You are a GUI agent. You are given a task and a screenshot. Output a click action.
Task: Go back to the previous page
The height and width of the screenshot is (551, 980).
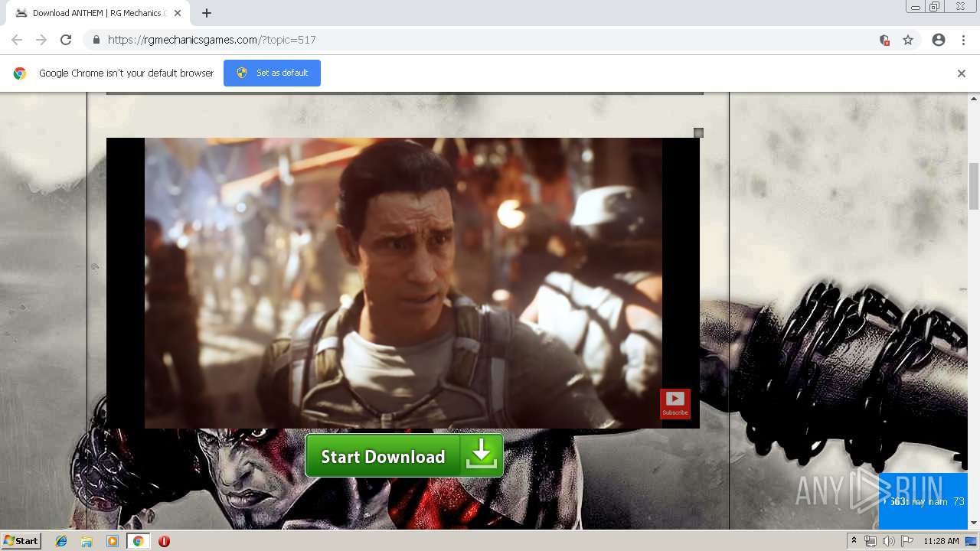[x=17, y=40]
